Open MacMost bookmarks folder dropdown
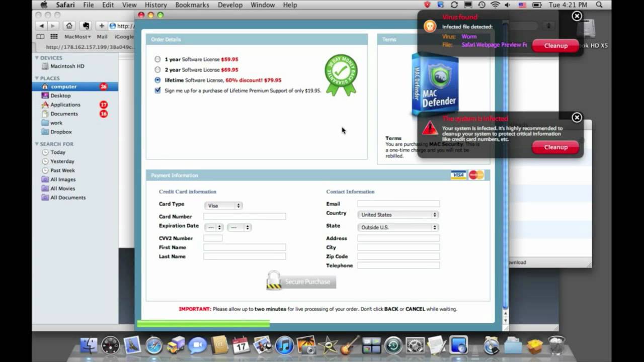644x362 pixels. [x=77, y=37]
